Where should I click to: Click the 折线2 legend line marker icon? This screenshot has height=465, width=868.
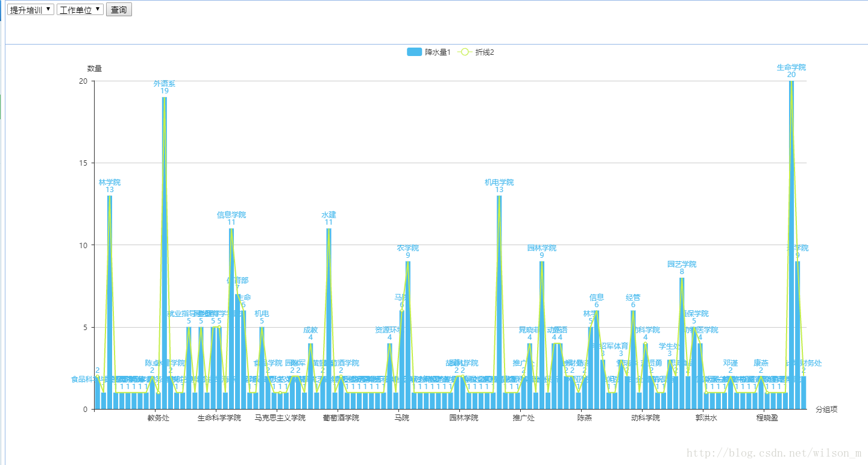[x=464, y=52]
